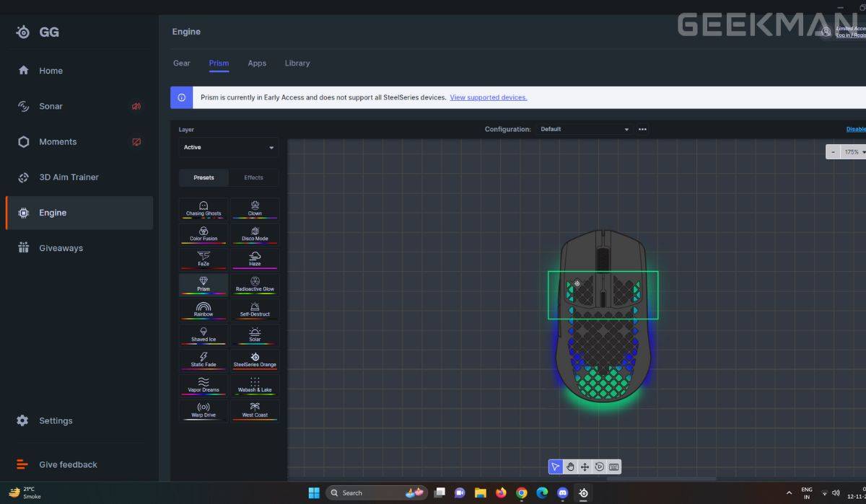Image resolution: width=866 pixels, height=504 pixels.
Task: Choose the Shaved Ice preset
Action: pos(204,335)
